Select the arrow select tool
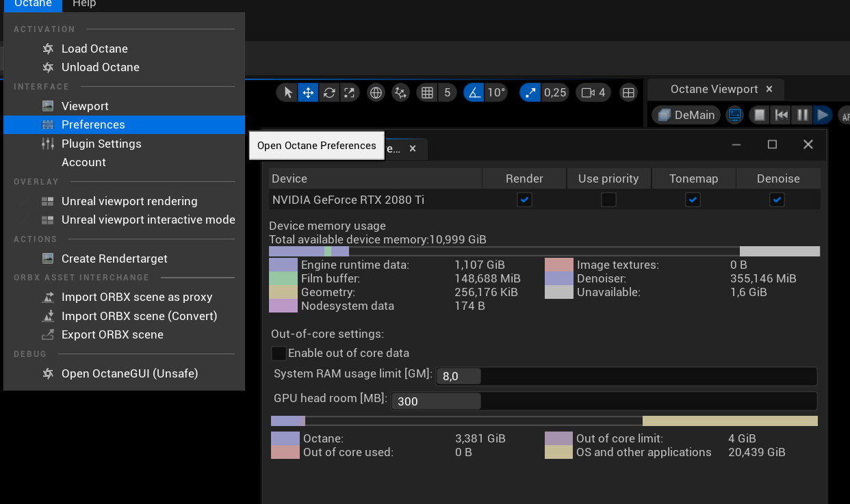 click(287, 92)
